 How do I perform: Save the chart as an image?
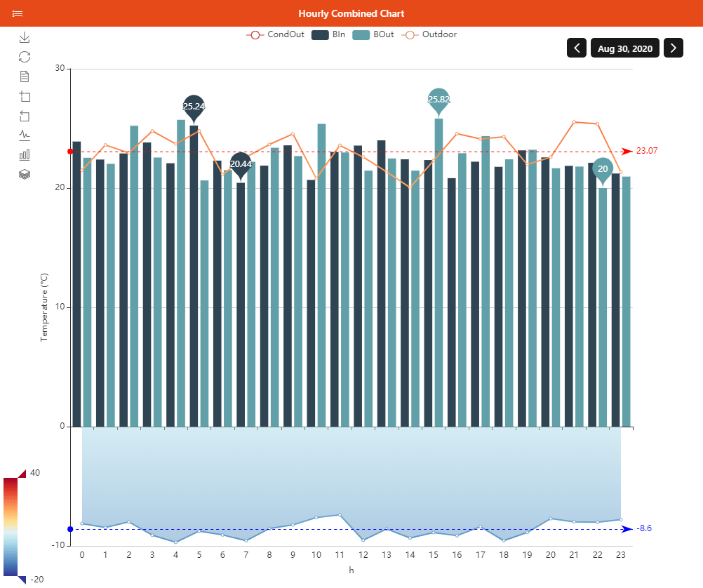point(25,36)
